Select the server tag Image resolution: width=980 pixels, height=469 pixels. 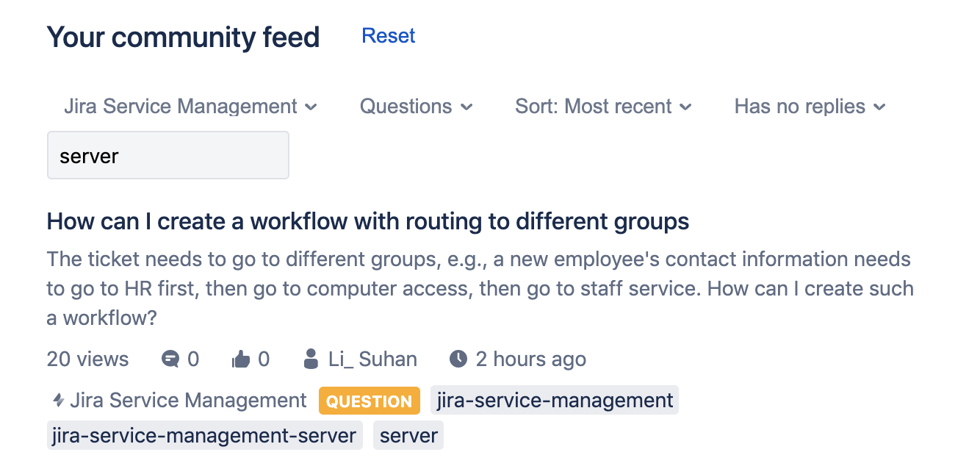pos(408,435)
